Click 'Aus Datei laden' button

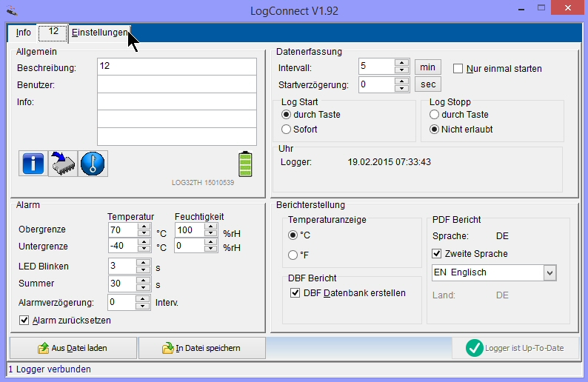(x=73, y=348)
